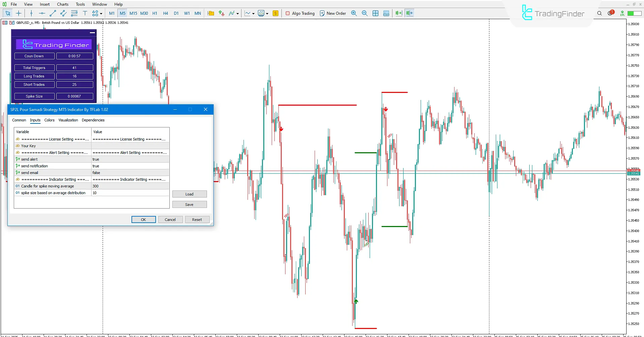Edit the spike moving average value 300
The height and width of the screenshot is (337, 644).
tap(130, 186)
